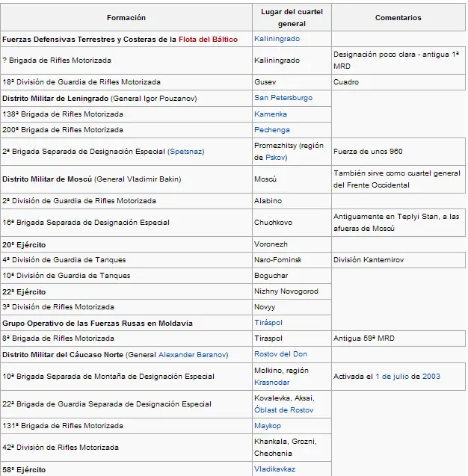Screen dimensions: 468x476
Task: Select the 4ª División de Guardia de Tanques cell
Action: pyautogui.click(x=126, y=260)
